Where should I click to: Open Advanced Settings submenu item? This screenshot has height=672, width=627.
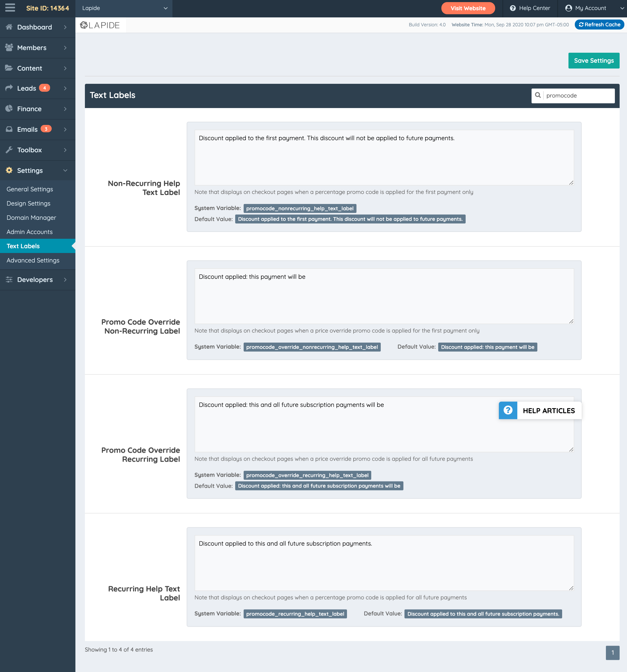[33, 260]
